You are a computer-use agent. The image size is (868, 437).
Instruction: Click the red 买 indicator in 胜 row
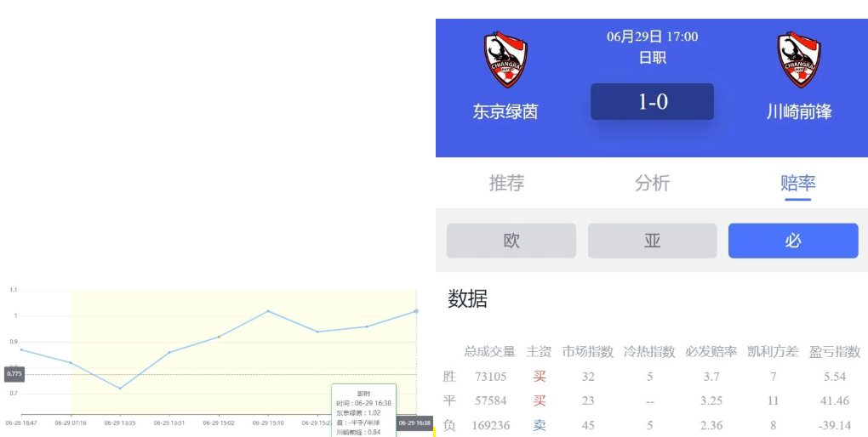pyautogui.click(x=539, y=377)
